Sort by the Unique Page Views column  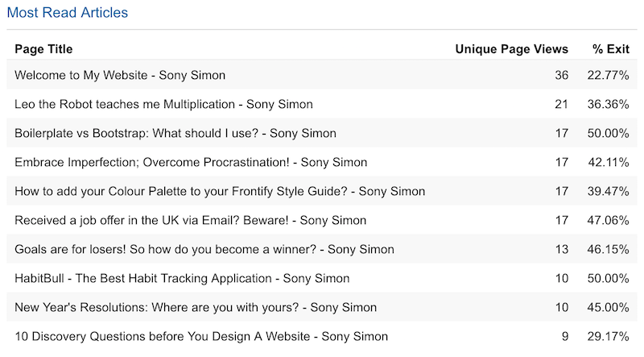(511, 49)
